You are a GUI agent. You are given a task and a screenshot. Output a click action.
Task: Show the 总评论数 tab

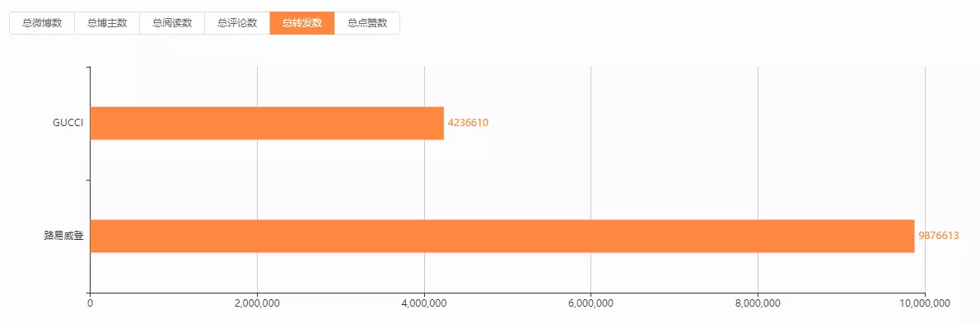237,23
